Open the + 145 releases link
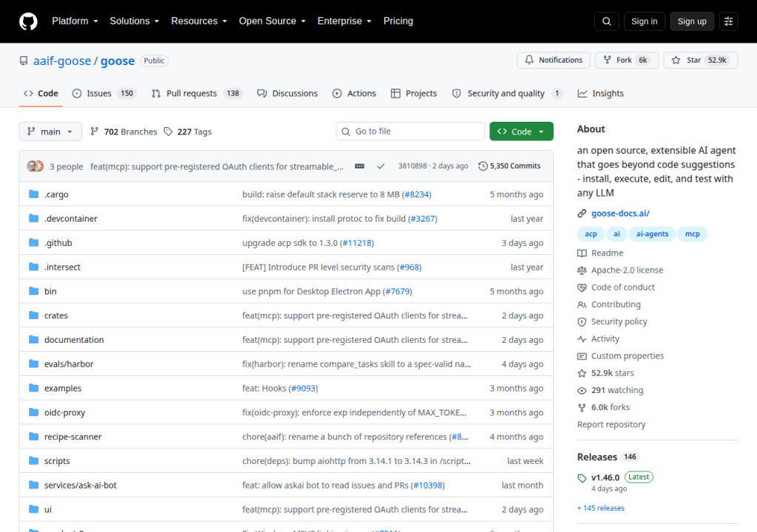Image resolution: width=757 pixels, height=532 pixels. pyautogui.click(x=600, y=508)
